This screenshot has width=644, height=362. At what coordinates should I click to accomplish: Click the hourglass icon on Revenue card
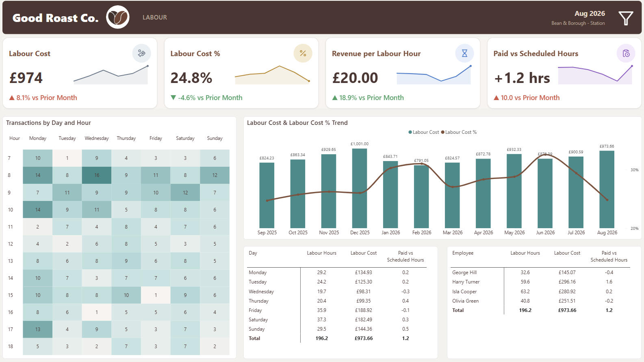click(464, 53)
